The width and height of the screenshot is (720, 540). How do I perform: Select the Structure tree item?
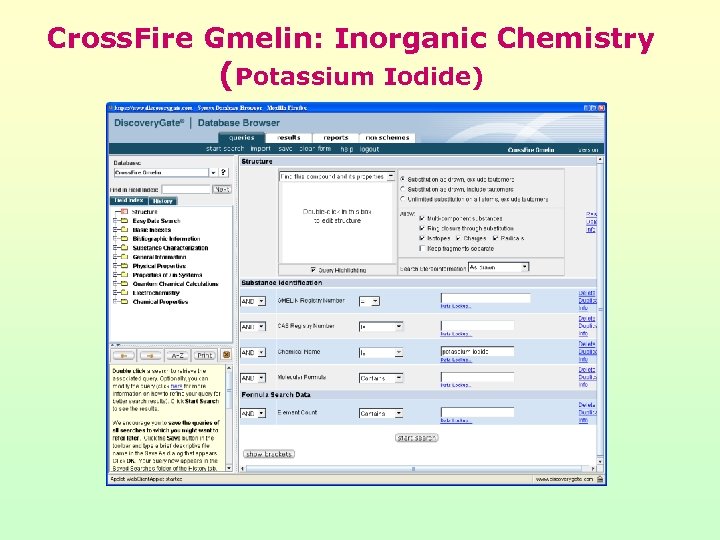pos(144,212)
